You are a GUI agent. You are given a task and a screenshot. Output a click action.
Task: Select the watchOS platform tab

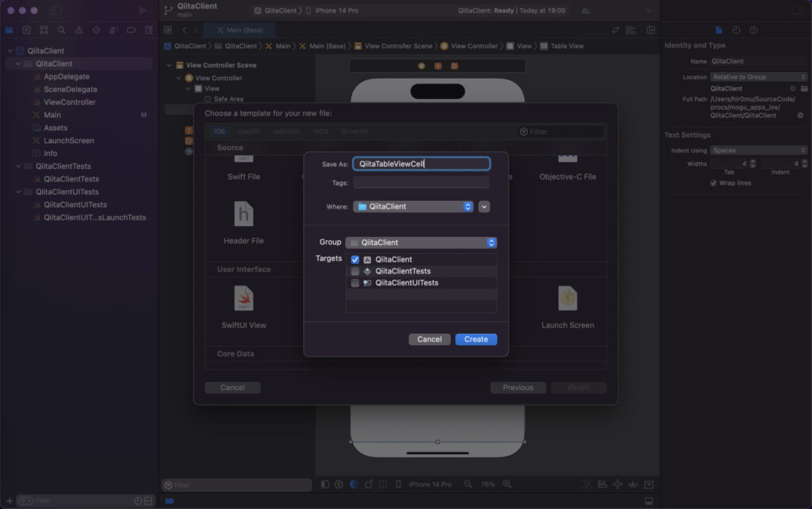286,132
